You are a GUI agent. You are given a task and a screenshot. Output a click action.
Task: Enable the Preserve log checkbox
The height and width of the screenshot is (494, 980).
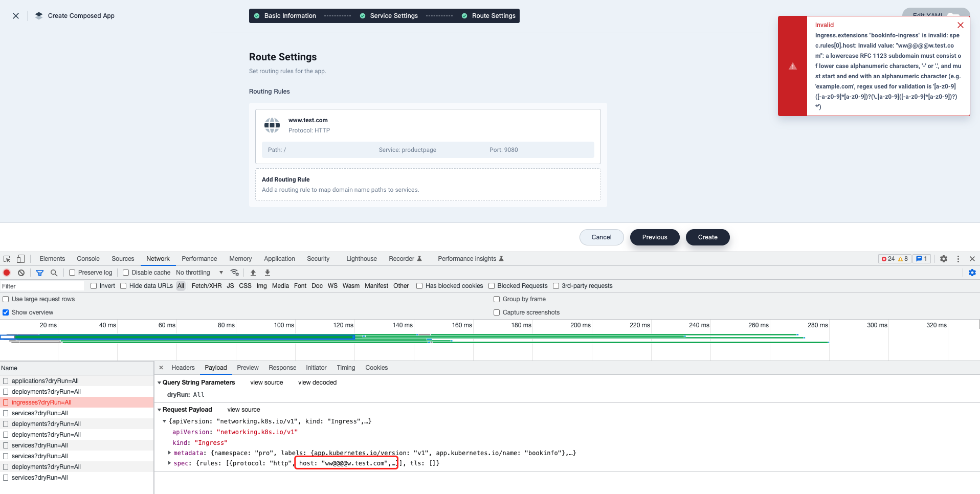[72, 273]
